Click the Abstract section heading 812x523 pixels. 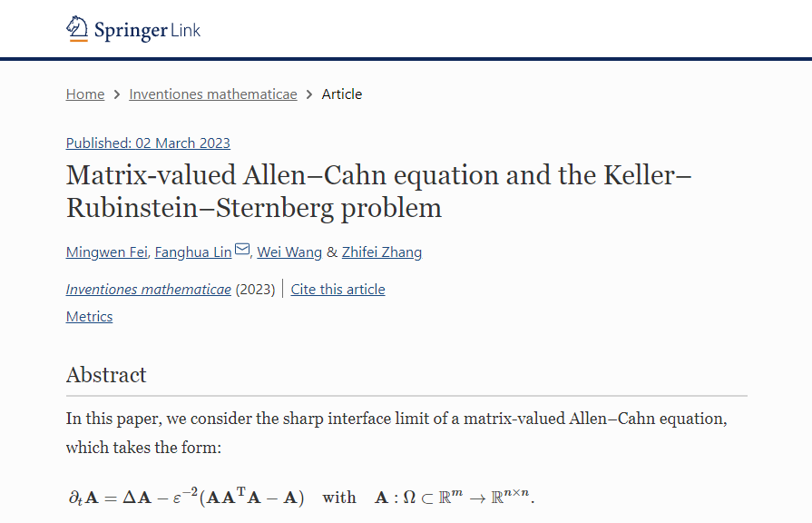click(106, 375)
